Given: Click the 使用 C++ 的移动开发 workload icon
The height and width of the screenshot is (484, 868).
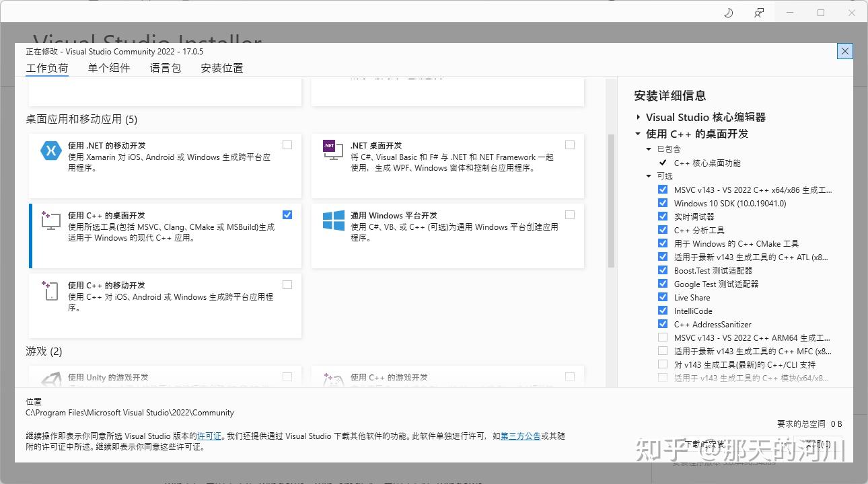Looking at the screenshot, I should [x=50, y=291].
